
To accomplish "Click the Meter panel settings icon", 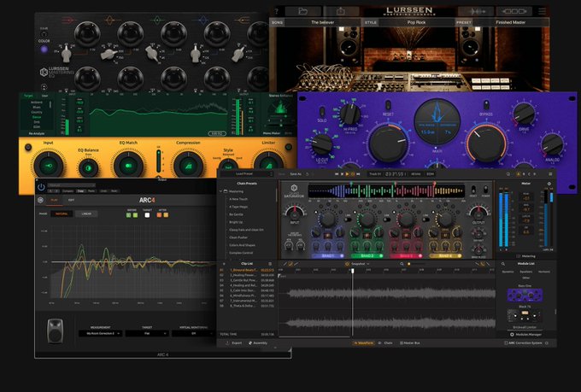I will [549, 184].
